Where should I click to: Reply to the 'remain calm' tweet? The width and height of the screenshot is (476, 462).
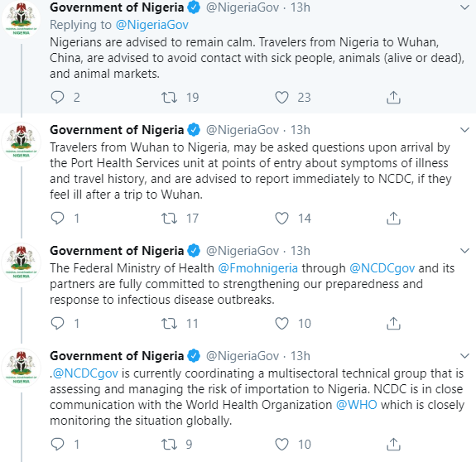point(57,98)
